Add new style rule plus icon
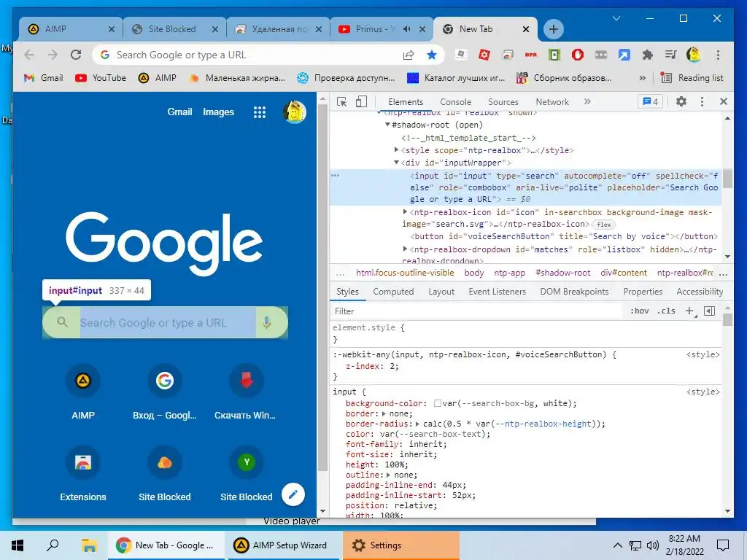This screenshot has height=560, width=747. pyautogui.click(x=689, y=311)
